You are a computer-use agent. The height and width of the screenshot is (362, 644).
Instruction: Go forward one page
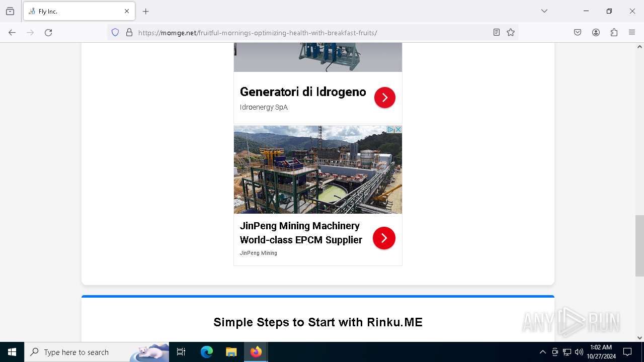coord(30,33)
